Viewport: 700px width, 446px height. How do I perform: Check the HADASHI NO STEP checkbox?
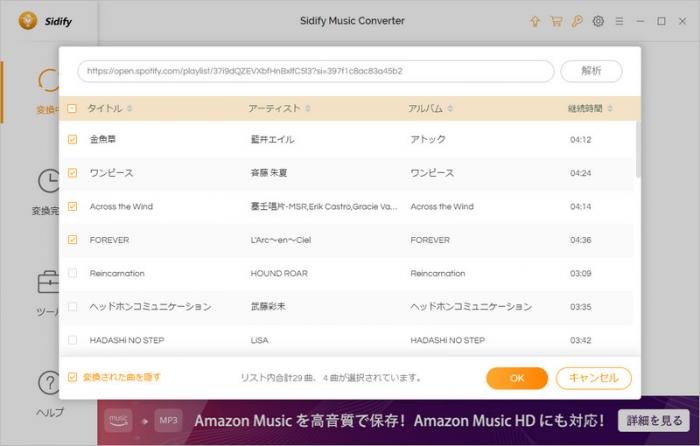72,340
